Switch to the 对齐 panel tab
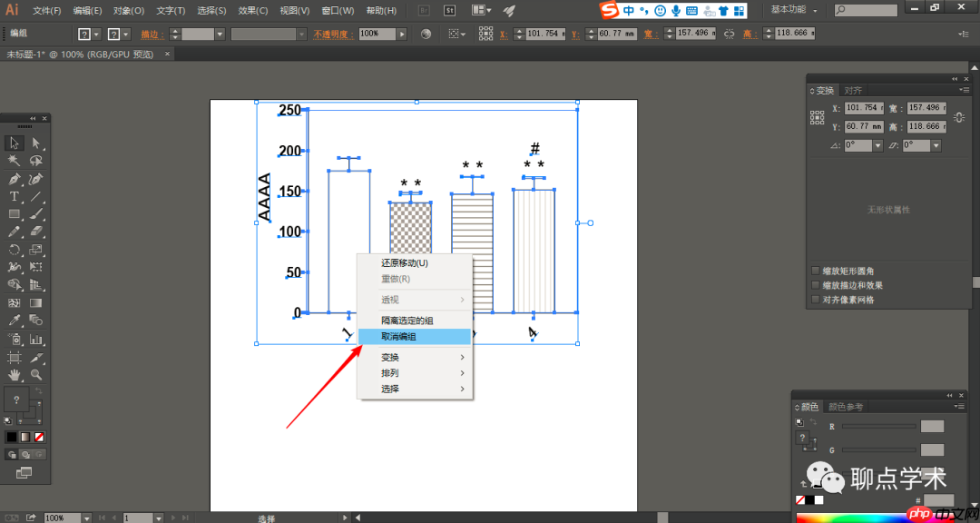 pyautogui.click(x=853, y=91)
